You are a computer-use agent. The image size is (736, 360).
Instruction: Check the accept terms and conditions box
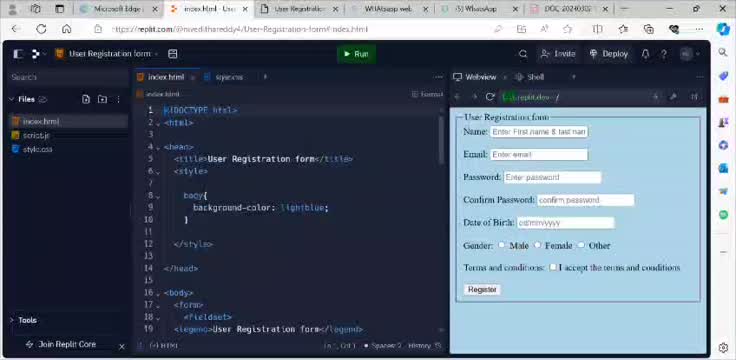pos(553,267)
